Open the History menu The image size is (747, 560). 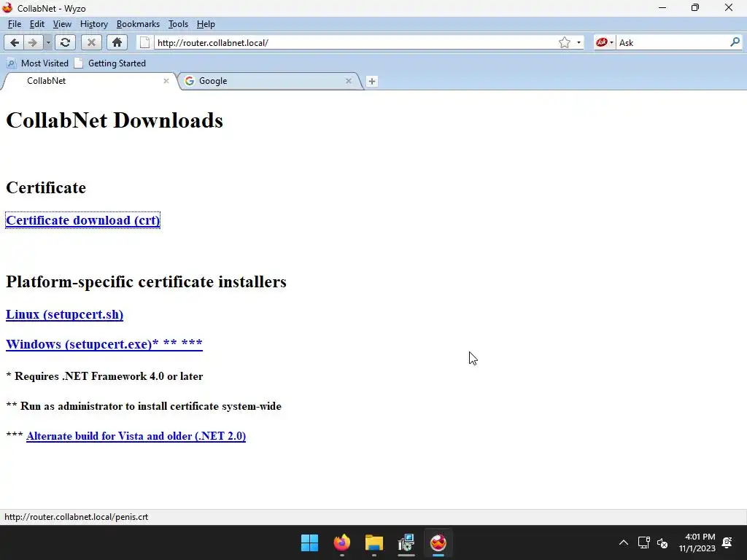(x=94, y=24)
